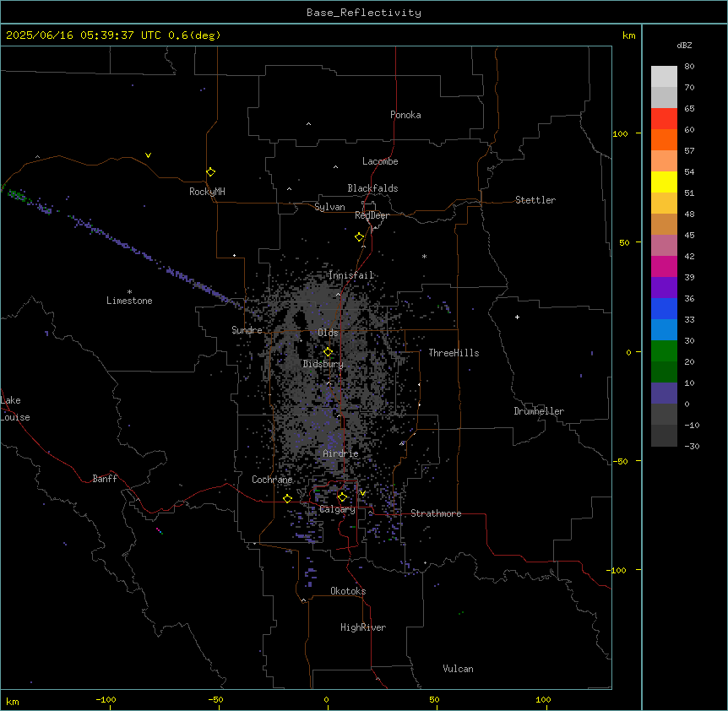Click the HighRiver label
Image resolution: width=728 pixels, height=711 pixels.
363,627
